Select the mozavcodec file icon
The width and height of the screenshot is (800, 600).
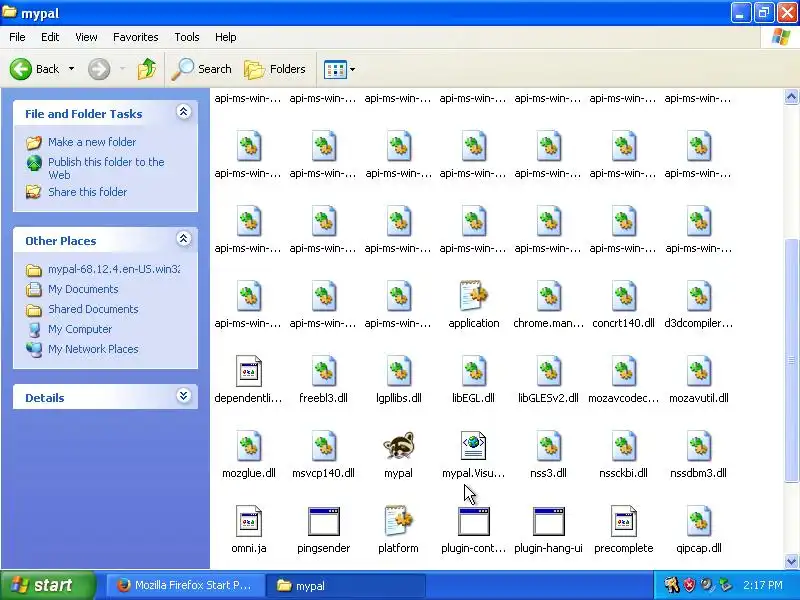(x=623, y=371)
